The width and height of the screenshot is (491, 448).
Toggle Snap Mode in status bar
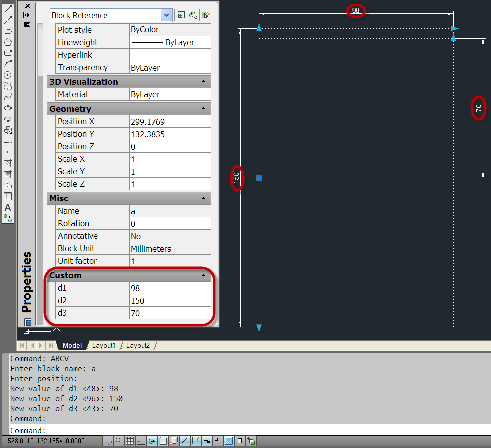[119, 441]
